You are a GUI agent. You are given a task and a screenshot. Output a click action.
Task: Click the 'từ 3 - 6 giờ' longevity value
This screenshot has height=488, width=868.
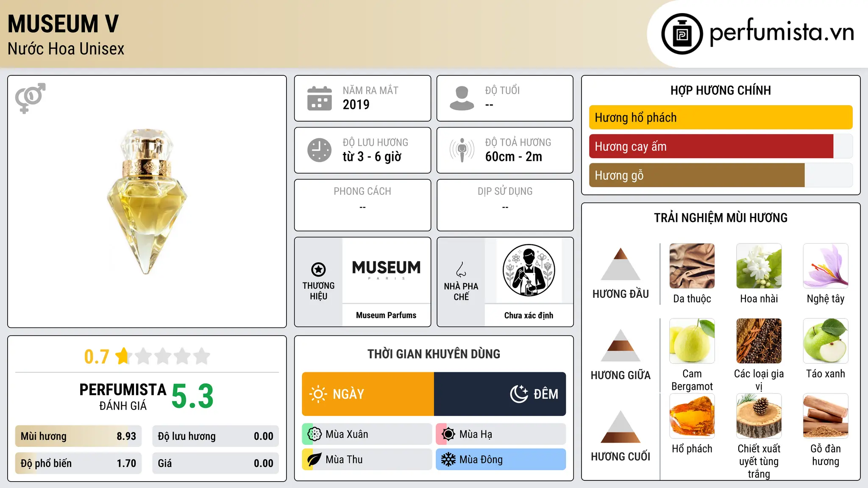(372, 157)
